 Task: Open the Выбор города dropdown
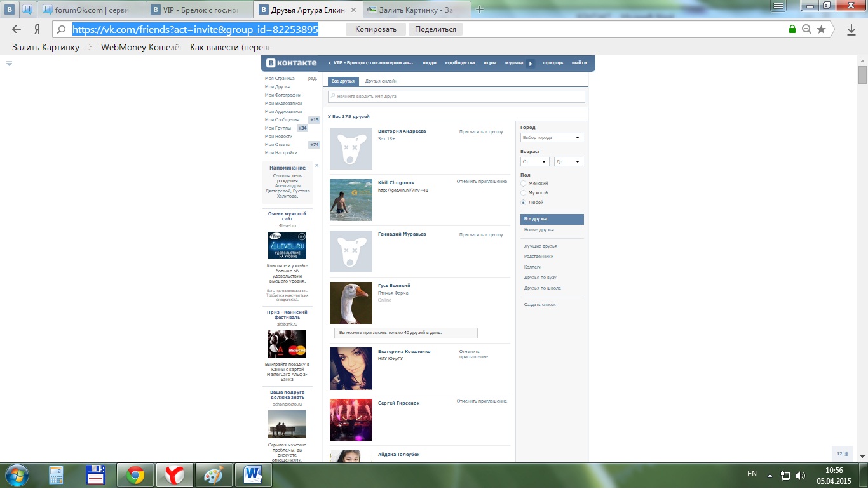point(552,138)
